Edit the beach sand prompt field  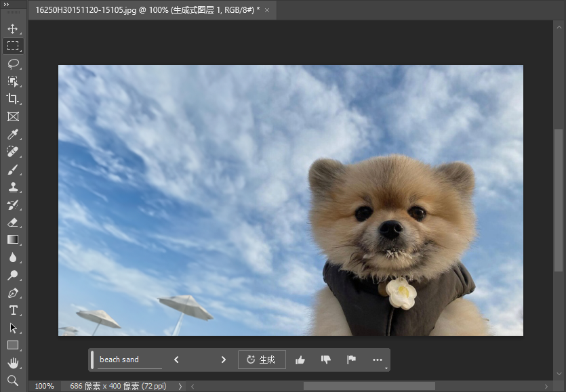(129, 360)
